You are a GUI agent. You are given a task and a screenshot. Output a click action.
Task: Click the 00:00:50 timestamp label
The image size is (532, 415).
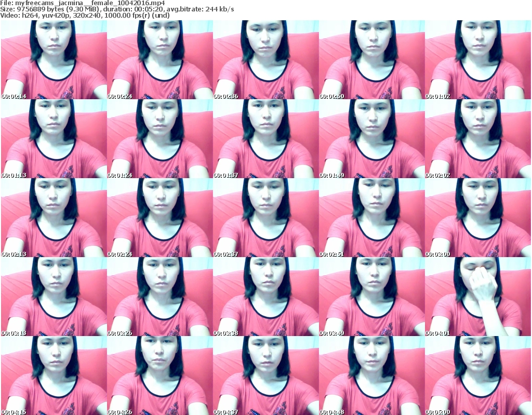click(331, 96)
